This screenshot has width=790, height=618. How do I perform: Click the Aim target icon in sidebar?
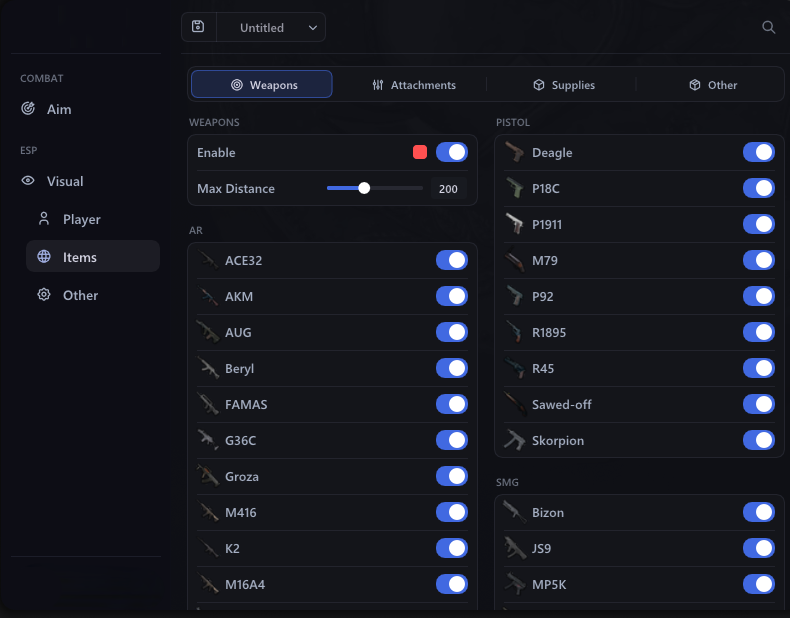pos(28,108)
